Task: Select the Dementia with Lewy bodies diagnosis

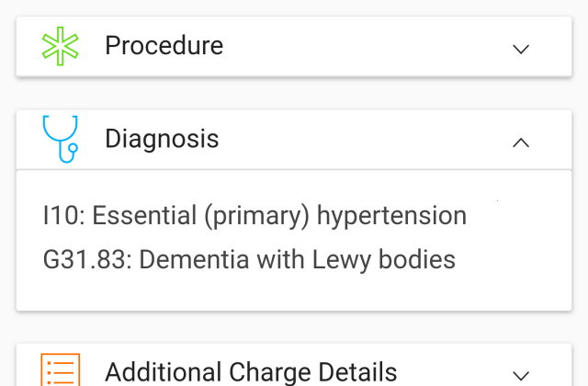Action: (x=249, y=260)
